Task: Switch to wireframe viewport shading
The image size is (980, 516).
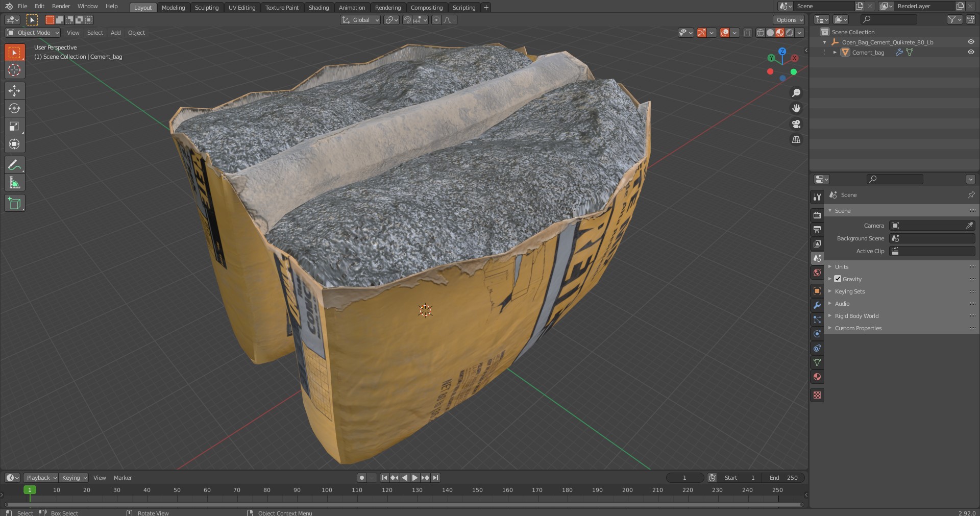Action: tap(760, 33)
